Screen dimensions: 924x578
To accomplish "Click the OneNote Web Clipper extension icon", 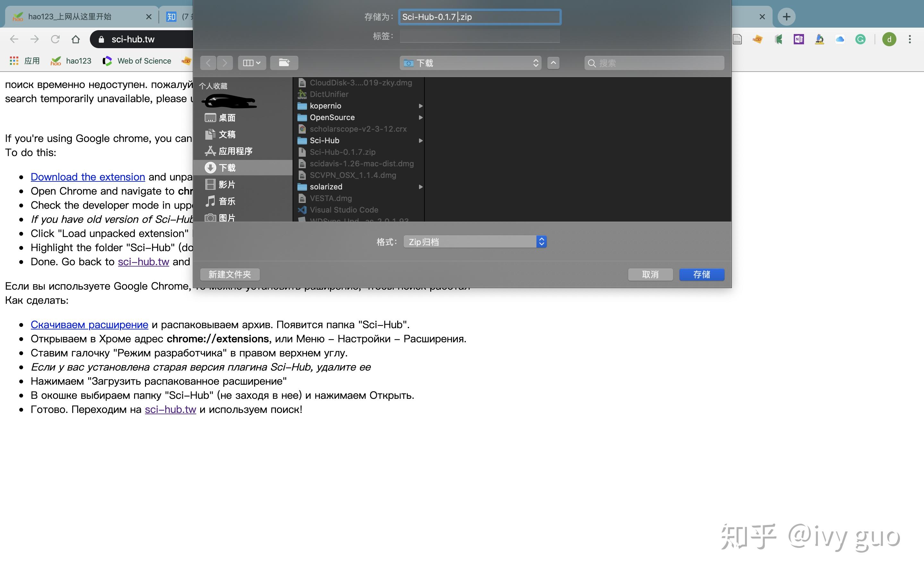I will tap(799, 39).
